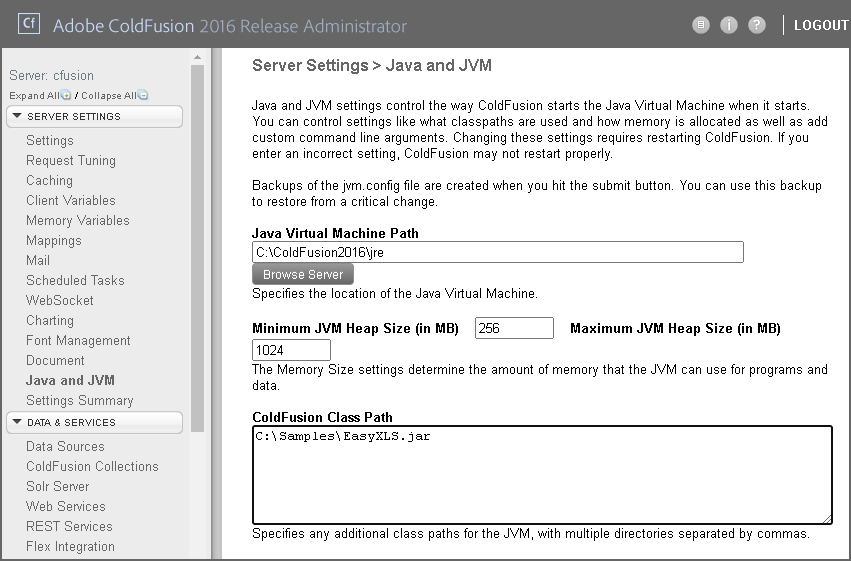
Task: Open the system information icon
Action: coord(729,25)
